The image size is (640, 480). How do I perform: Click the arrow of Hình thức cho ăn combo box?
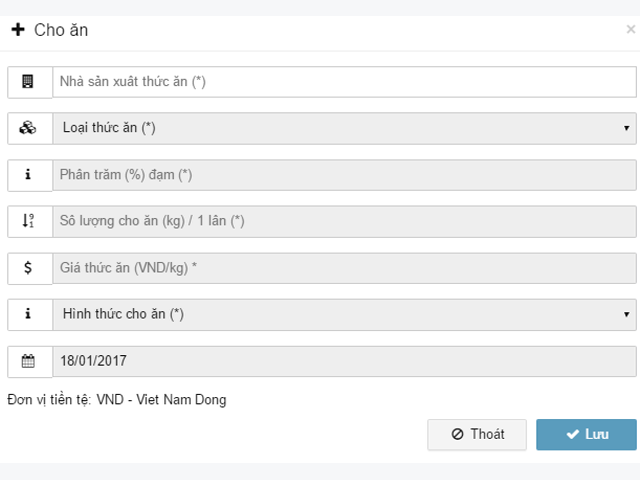[626, 314]
